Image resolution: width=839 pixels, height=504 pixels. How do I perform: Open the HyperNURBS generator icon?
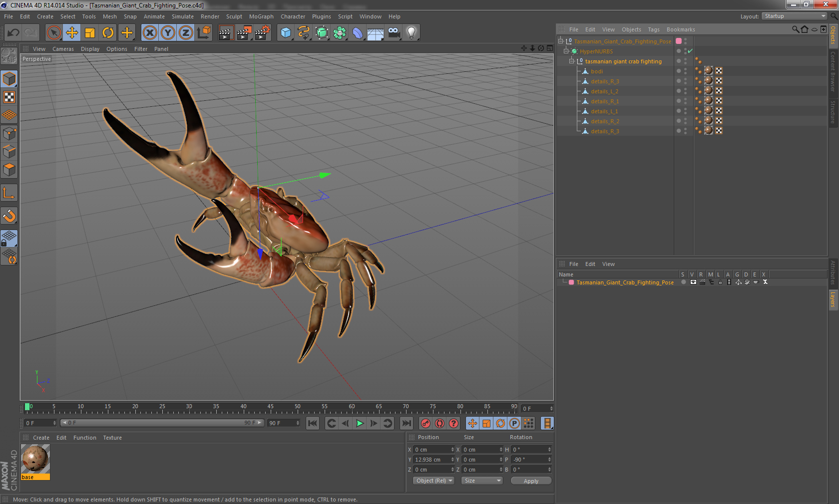pyautogui.click(x=322, y=33)
